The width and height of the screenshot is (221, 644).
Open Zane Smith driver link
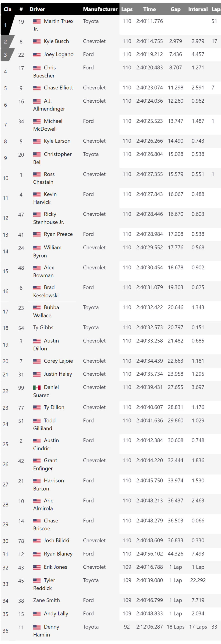[46, 600]
